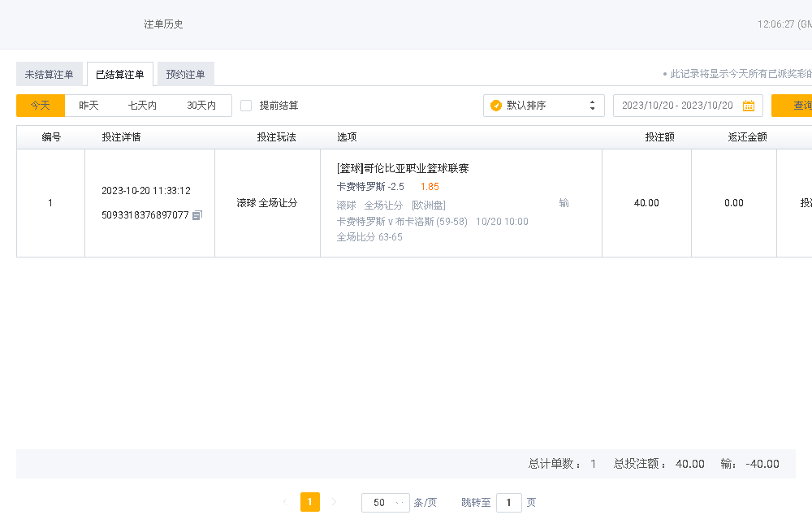Filter records by 30天内
This screenshot has height=528, width=812.
click(201, 106)
